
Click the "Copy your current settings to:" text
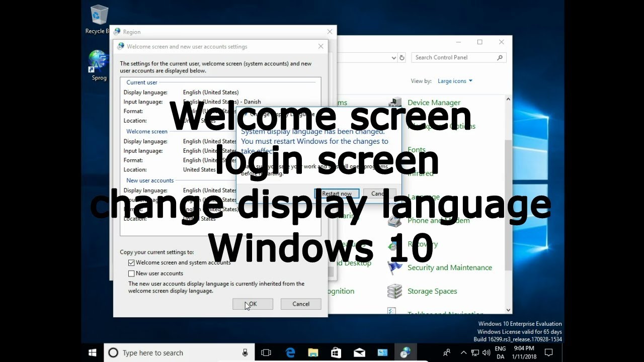(157, 252)
